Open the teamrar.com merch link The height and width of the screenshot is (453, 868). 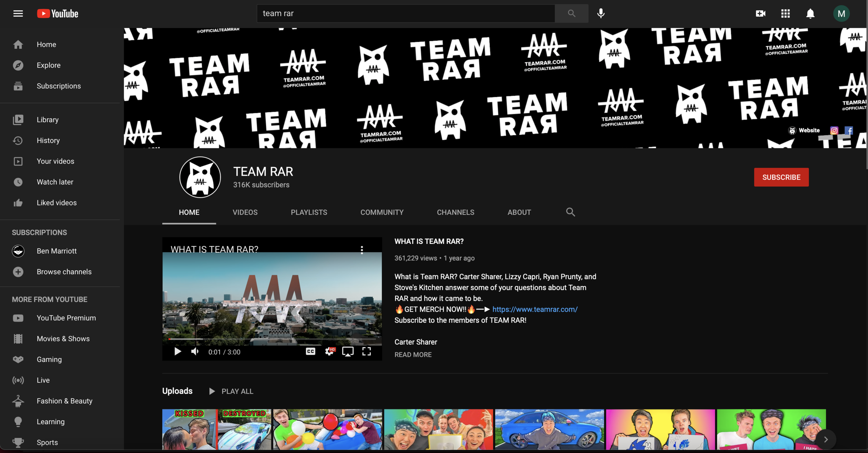click(x=535, y=309)
